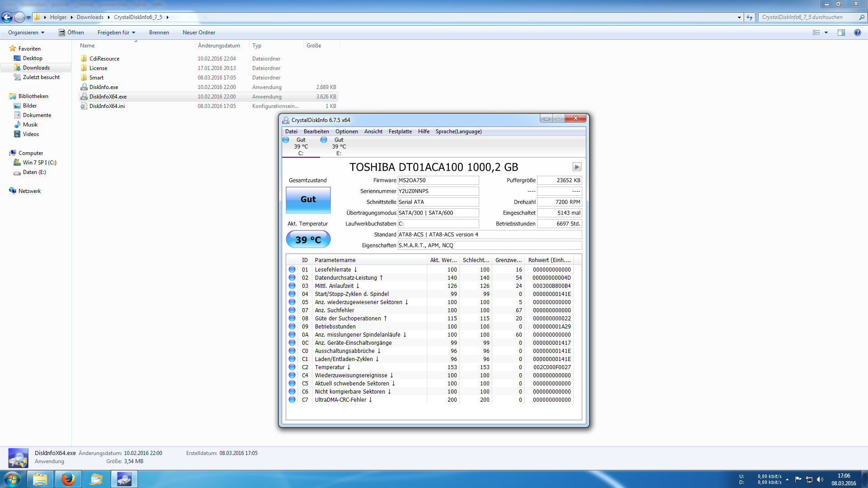868x488 pixels.
Task: Click CrystalDiskInfo icon in taskbar
Action: click(x=124, y=479)
